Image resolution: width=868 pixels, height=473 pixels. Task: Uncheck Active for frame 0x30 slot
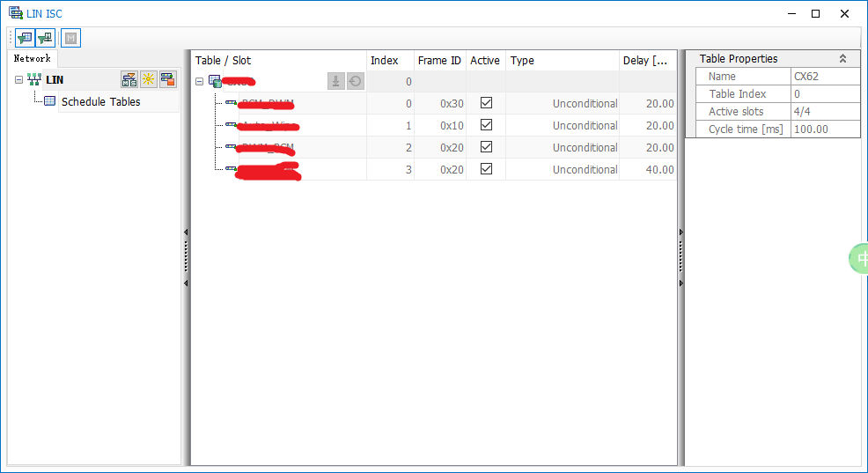[x=486, y=103]
